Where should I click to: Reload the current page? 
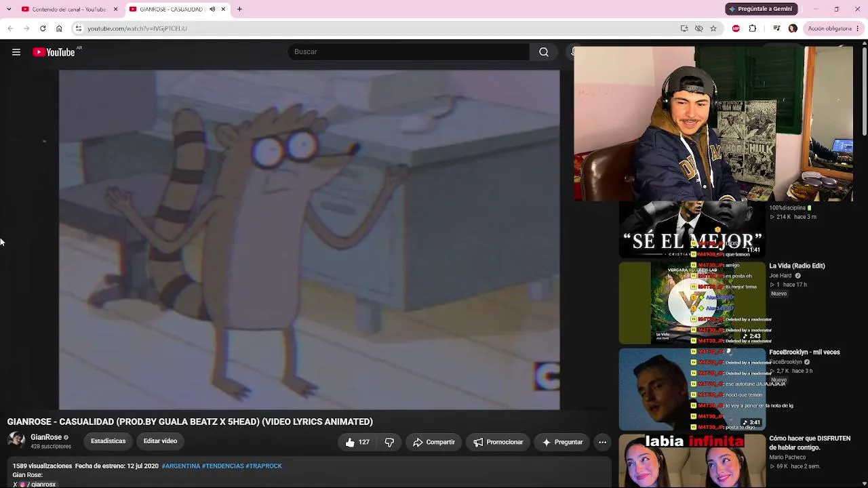pos(43,28)
